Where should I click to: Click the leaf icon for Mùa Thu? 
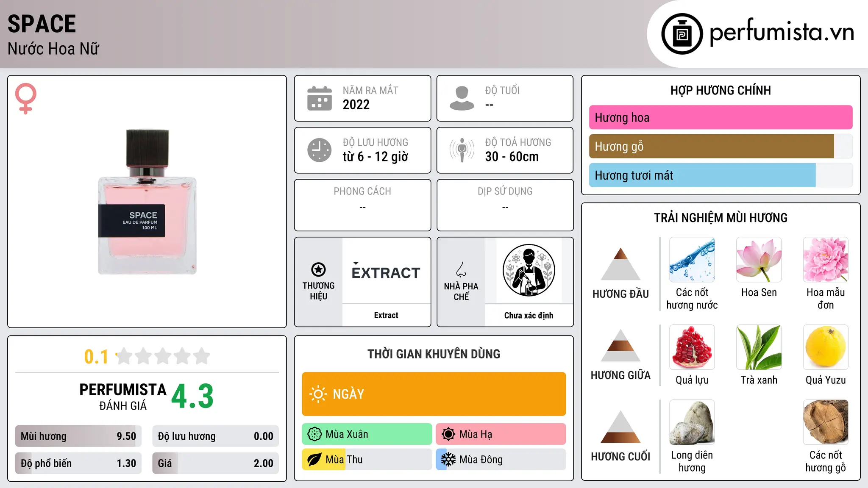coord(314,460)
